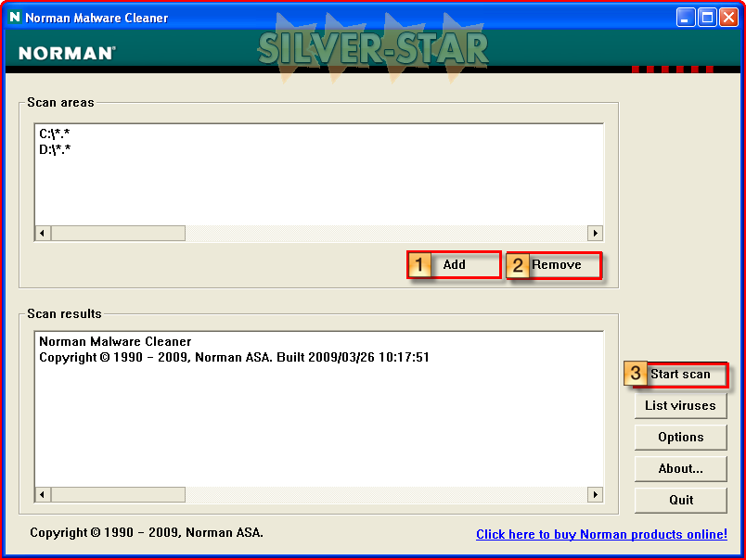Click the Norman app icon in title bar

coord(14,17)
